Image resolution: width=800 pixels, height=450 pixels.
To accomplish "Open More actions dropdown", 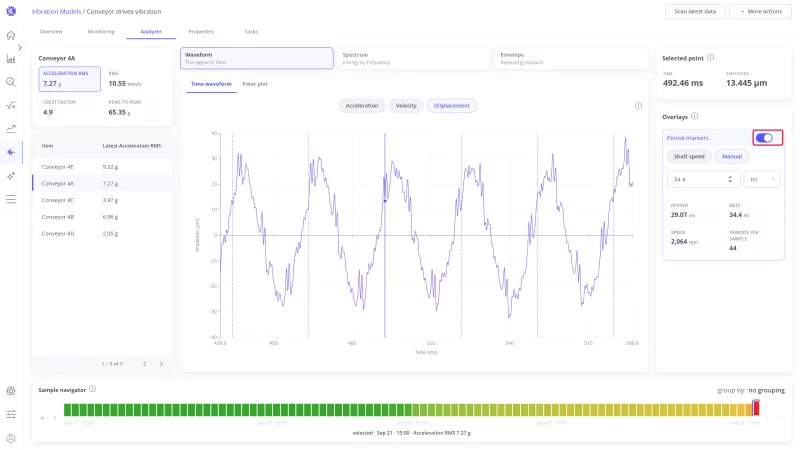I will coord(760,11).
